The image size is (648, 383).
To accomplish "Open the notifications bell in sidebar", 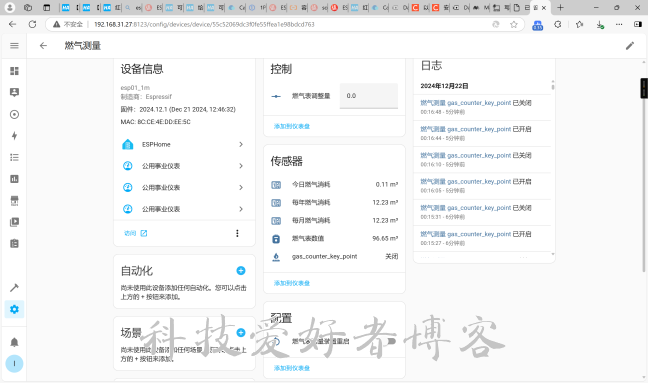I will [14, 342].
